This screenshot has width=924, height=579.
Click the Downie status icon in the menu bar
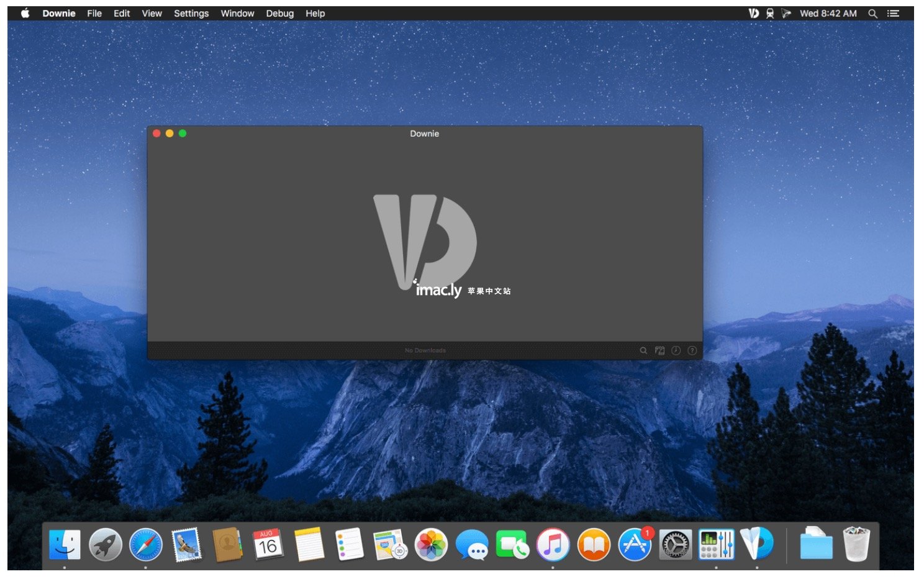tap(753, 13)
